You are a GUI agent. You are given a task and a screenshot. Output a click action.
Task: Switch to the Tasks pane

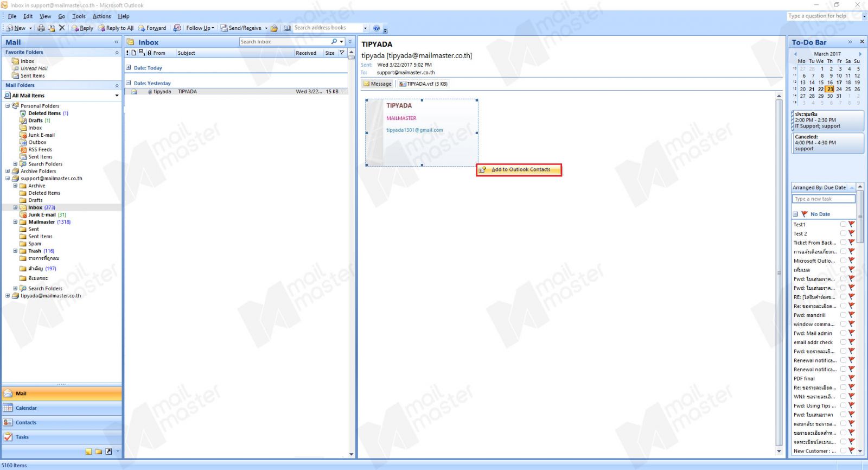62,437
